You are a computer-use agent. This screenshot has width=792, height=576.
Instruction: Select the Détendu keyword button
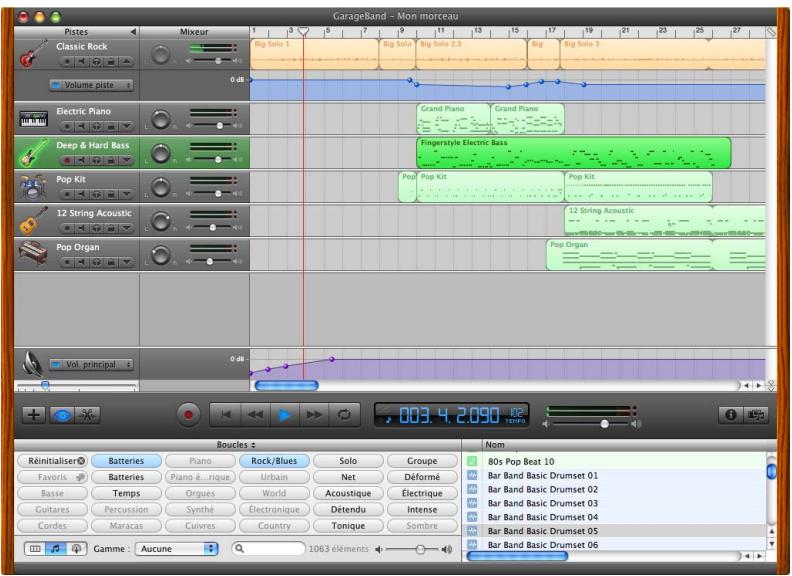click(x=348, y=509)
